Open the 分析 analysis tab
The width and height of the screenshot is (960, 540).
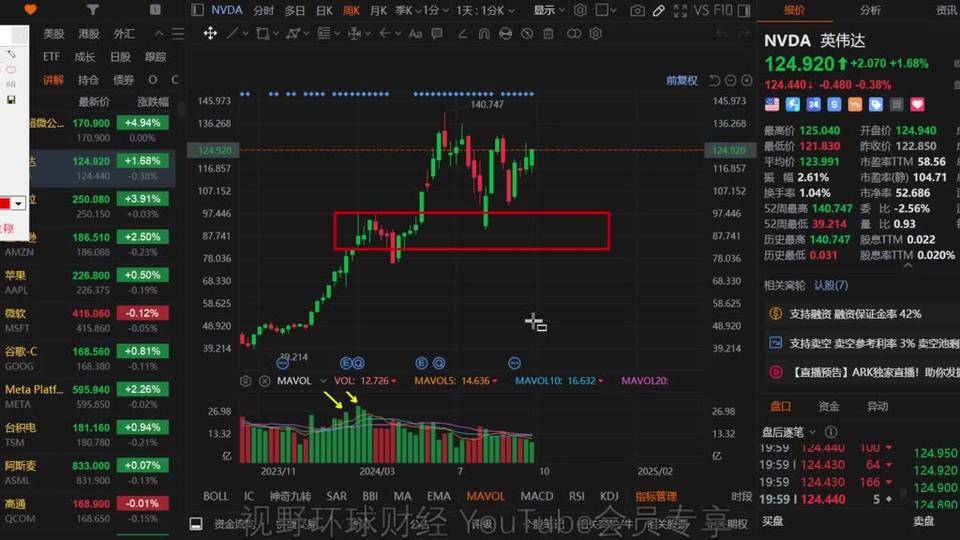tap(870, 10)
